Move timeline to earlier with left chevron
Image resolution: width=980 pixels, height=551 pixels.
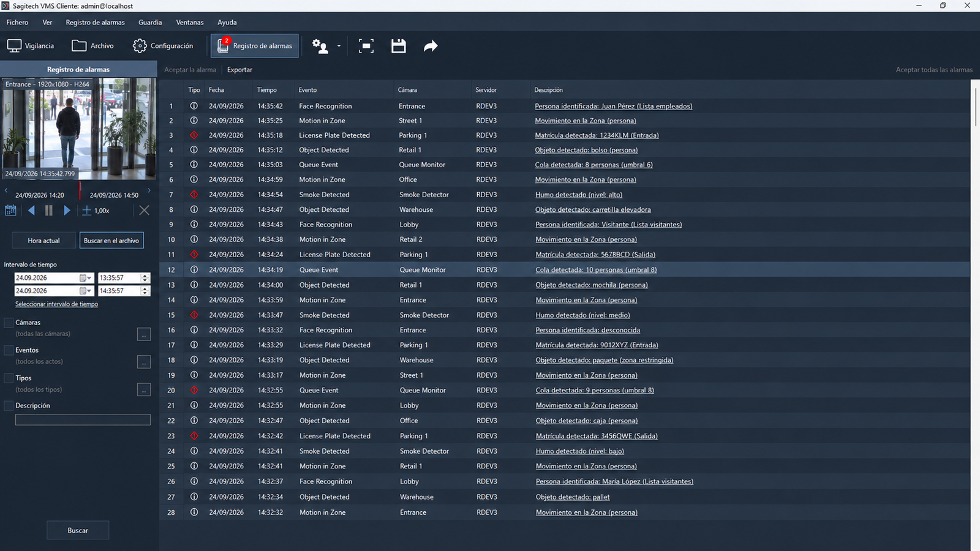6,190
